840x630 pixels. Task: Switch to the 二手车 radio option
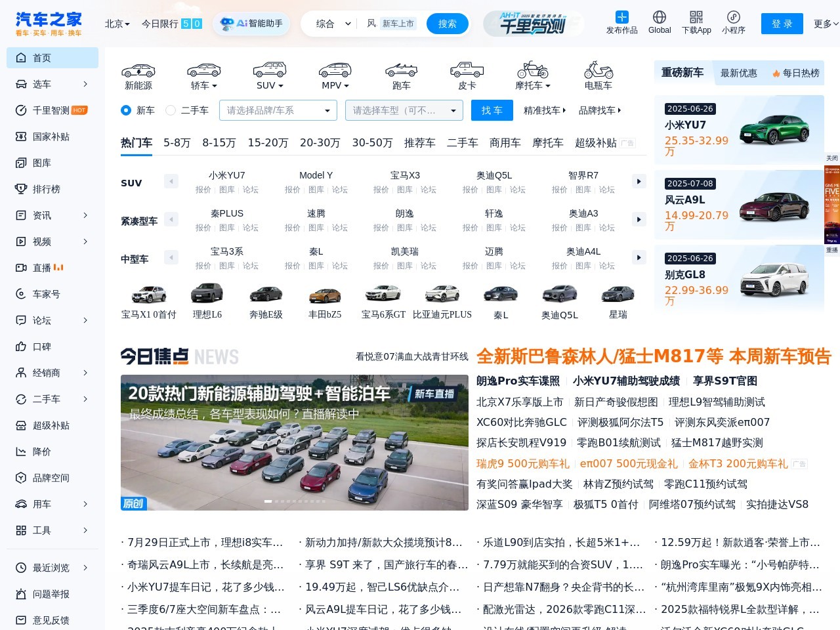pos(171,110)
